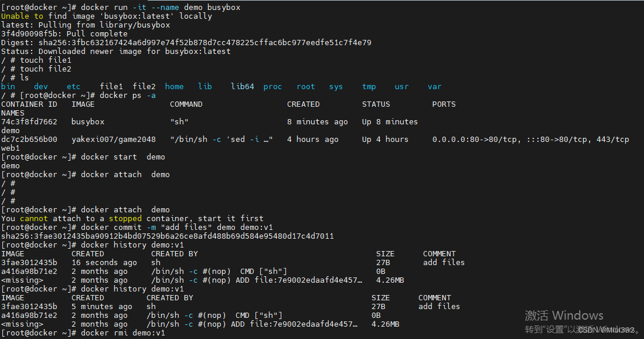644x339 pixels.
Task: Select the bin directory in the ls listing
Action: pyautogui.click(x=8, y=86)
